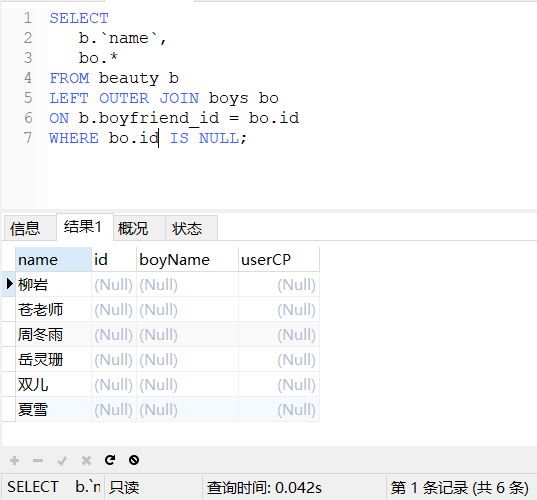Click the delete record minus icon
Viewport: 537px width, 500px height.
[x=38, y=460]
